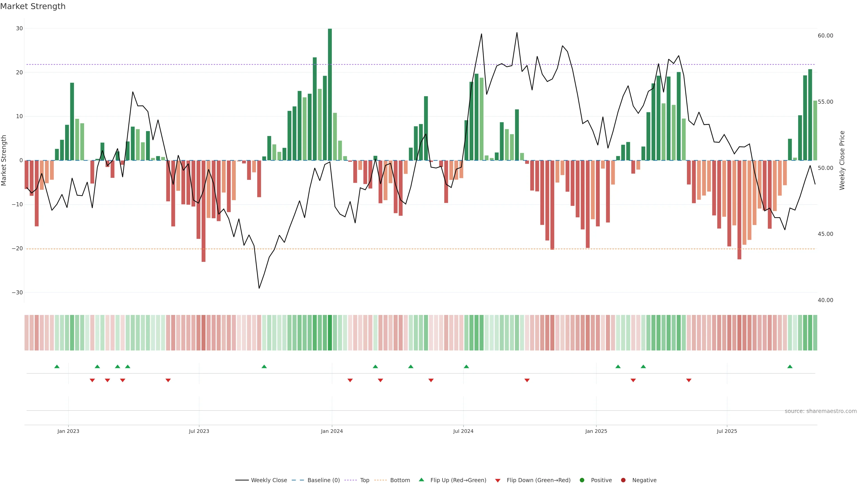
Task: Click the Weekly Close Price axis title
Action: 842,160
